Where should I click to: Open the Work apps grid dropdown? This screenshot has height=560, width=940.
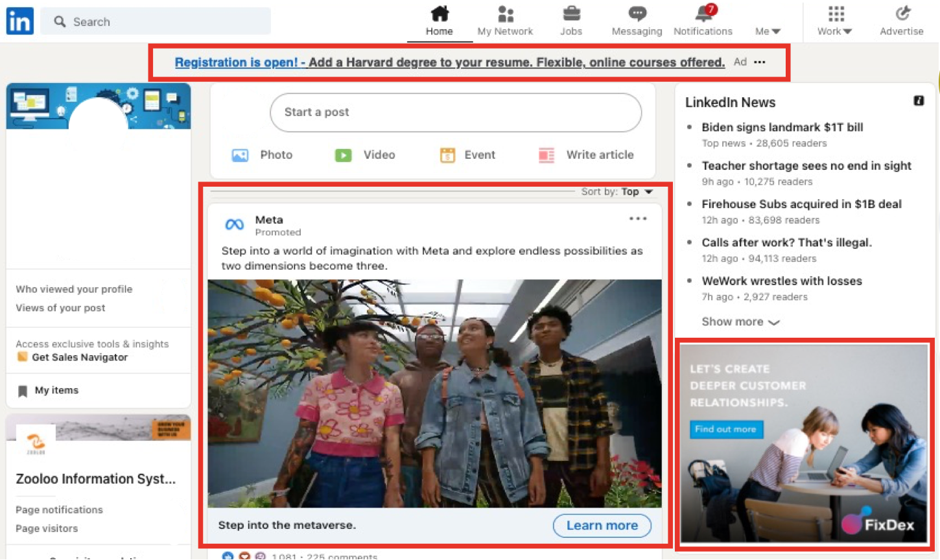(835, 21)
